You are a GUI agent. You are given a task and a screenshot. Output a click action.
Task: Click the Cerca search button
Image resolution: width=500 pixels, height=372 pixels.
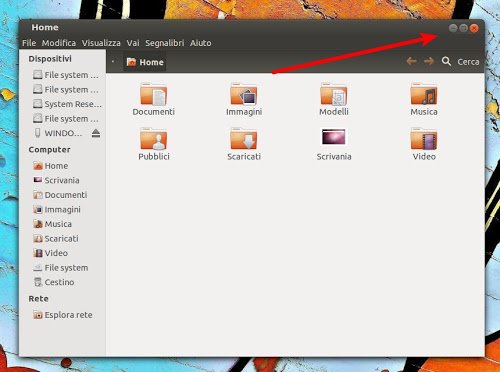[x=468, y=62]
